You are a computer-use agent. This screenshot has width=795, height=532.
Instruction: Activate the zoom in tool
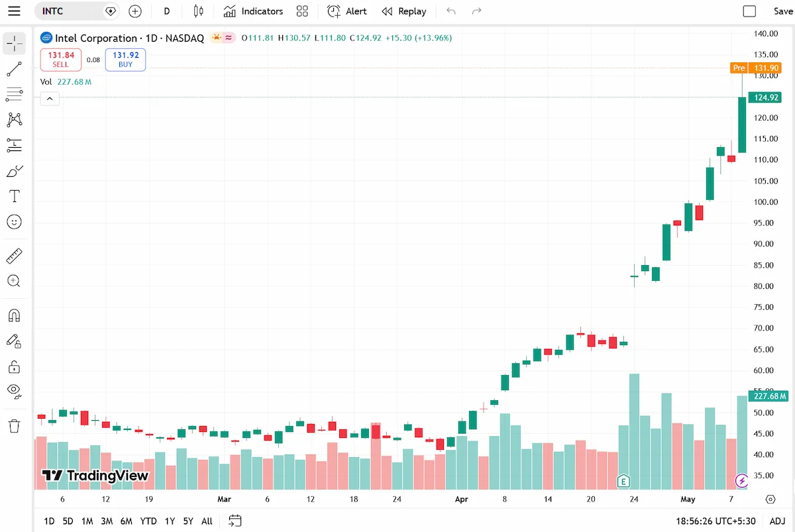pyautogui.click(x=14, y=281)
